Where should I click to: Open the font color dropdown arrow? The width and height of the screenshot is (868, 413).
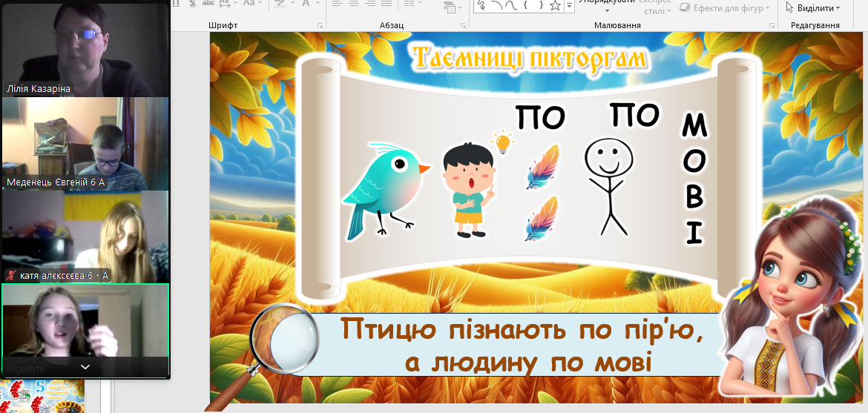pos(318,3)
